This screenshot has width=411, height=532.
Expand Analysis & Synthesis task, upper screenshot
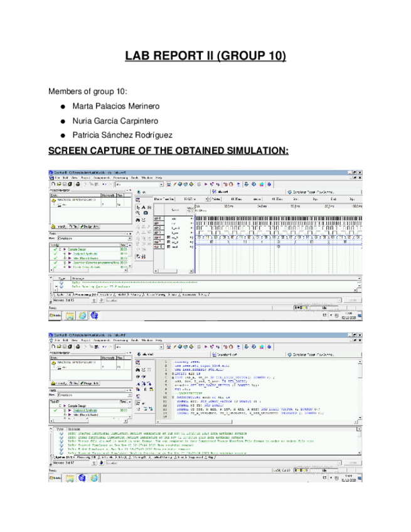point(65,254)
